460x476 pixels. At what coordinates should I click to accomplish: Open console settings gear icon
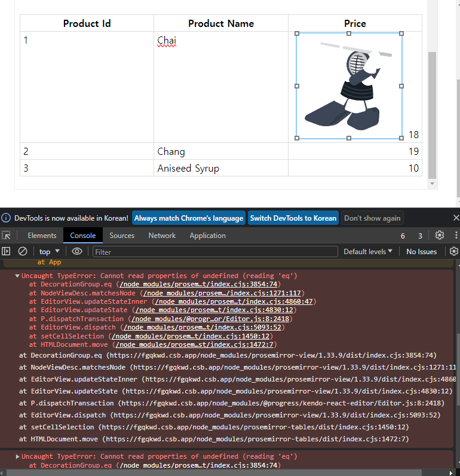pos(453,252)
